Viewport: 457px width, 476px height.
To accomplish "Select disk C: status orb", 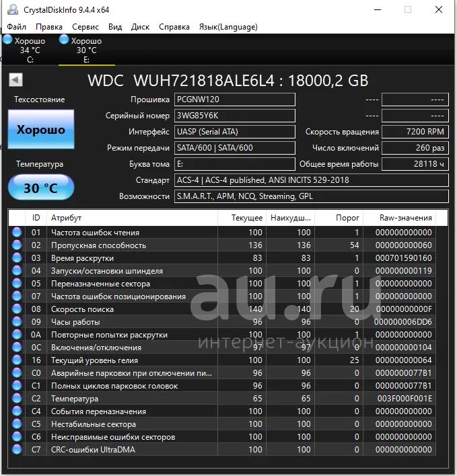I will [7, 40].
